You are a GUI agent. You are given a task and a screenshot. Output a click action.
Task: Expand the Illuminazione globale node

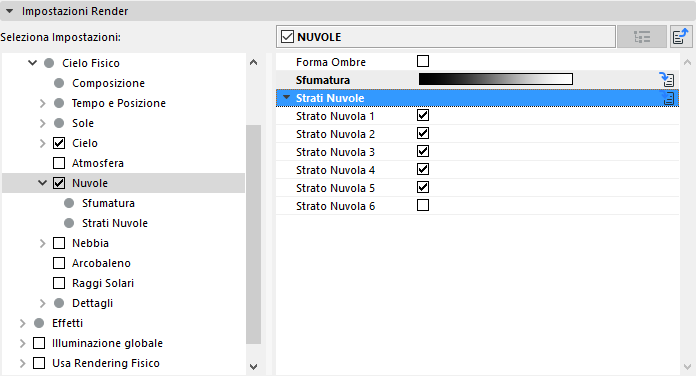[23, 343]
